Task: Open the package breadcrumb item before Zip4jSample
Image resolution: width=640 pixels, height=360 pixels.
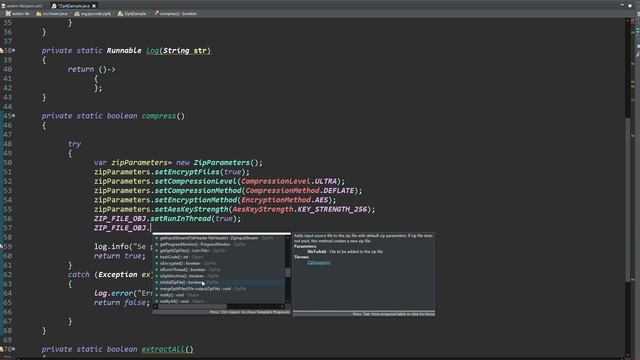Action: tap(93, 13)
